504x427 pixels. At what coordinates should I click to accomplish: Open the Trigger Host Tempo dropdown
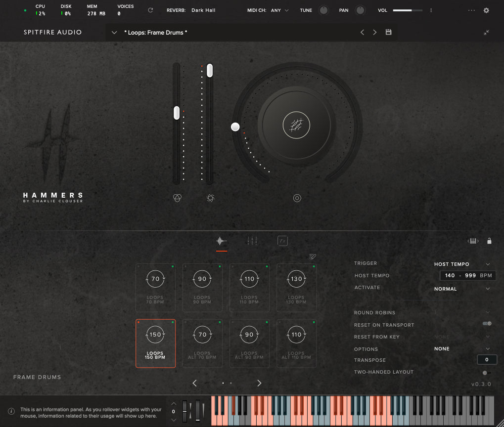[462, 264]
